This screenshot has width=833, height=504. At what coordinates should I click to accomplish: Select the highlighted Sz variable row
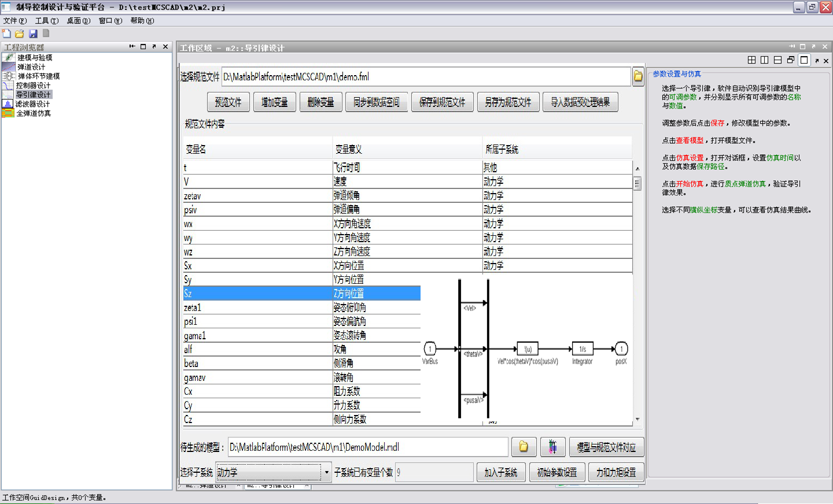point(301,293)
